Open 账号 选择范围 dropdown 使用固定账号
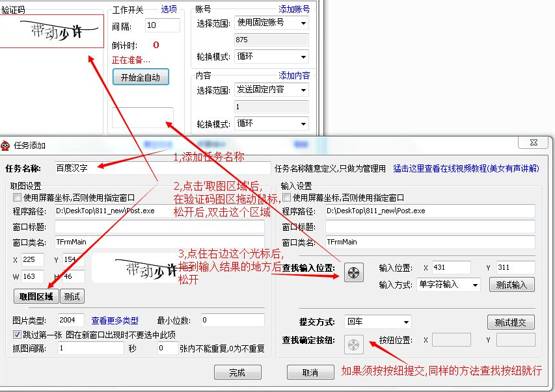The width and height of the screenshot is (555, 392). 271,23
